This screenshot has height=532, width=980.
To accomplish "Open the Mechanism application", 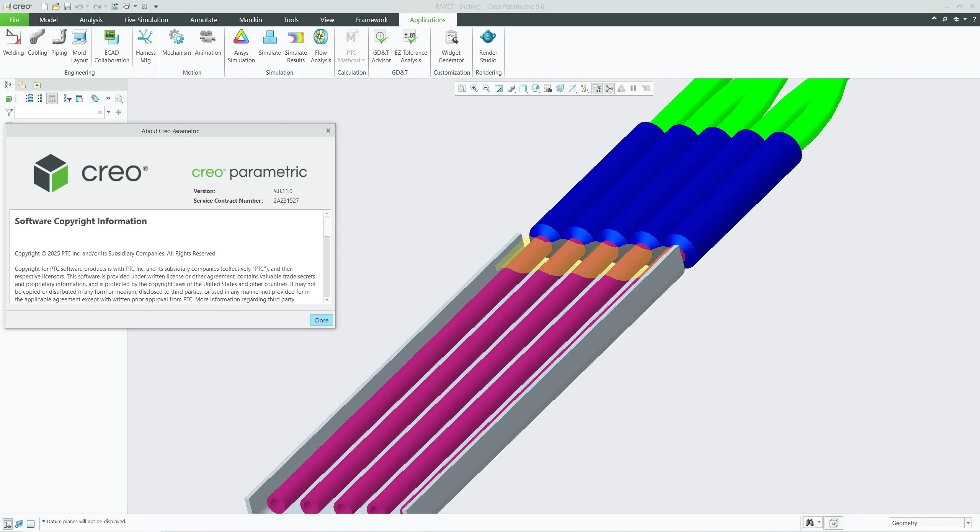I will pos(176,43).
